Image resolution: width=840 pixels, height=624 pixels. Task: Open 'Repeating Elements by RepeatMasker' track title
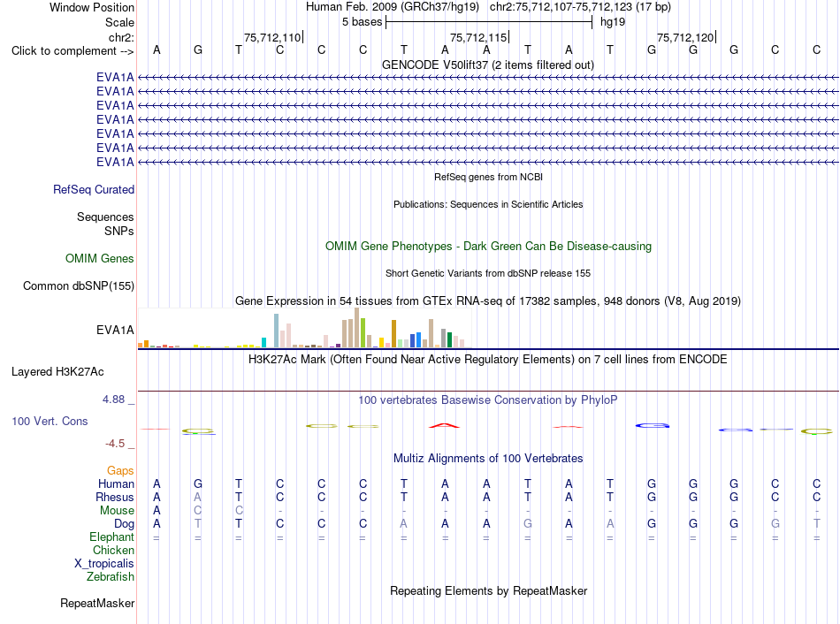pyautogui.click(x=488, y=590)
